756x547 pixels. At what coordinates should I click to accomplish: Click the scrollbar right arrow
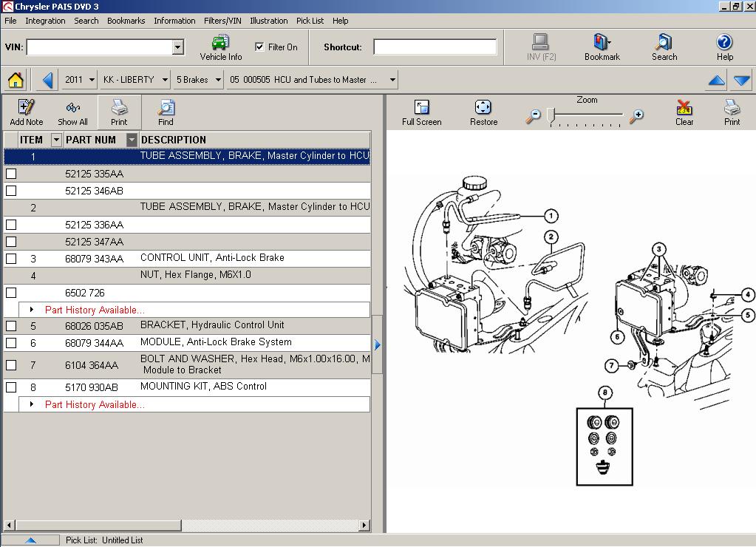tap(364, 525)
